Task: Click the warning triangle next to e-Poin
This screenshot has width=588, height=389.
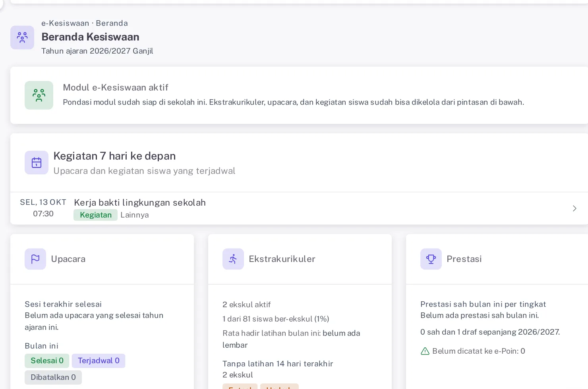Action: click(425, 351)
